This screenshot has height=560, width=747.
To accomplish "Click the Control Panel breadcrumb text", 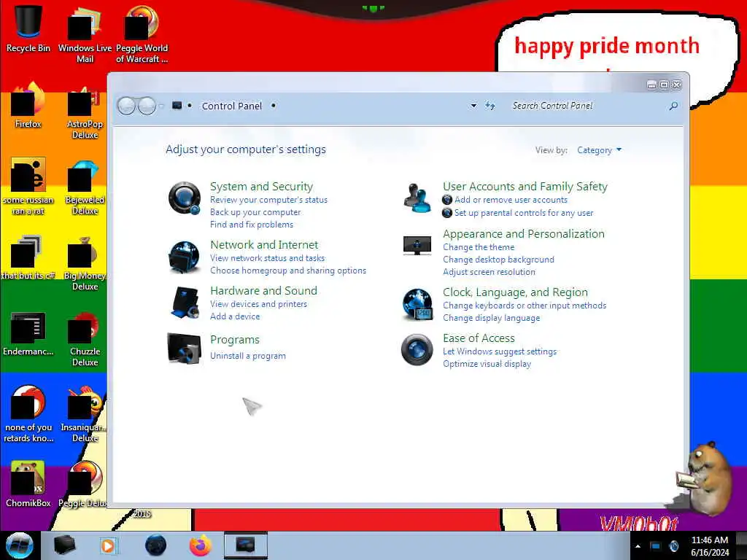I will [232, 106].
